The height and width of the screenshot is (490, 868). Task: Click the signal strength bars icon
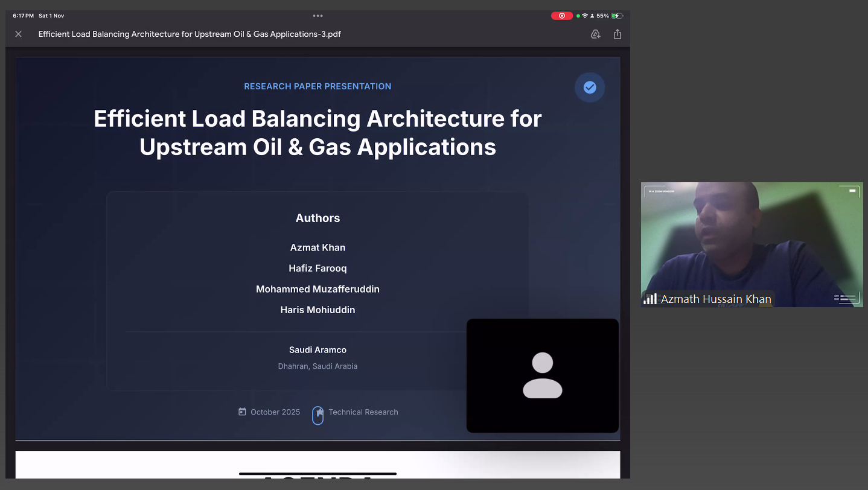tap(650, 299)
